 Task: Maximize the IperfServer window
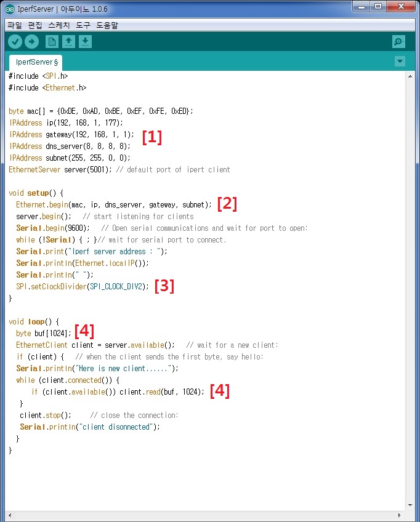click(x=378, y=7)
